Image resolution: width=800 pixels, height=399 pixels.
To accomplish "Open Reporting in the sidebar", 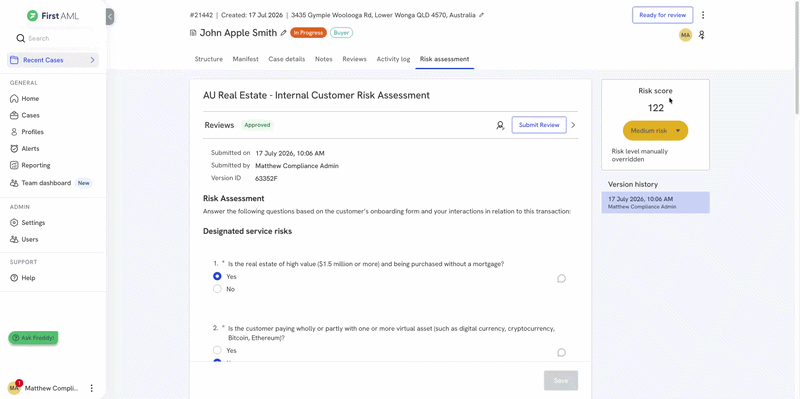I will [x=36, y=165].
